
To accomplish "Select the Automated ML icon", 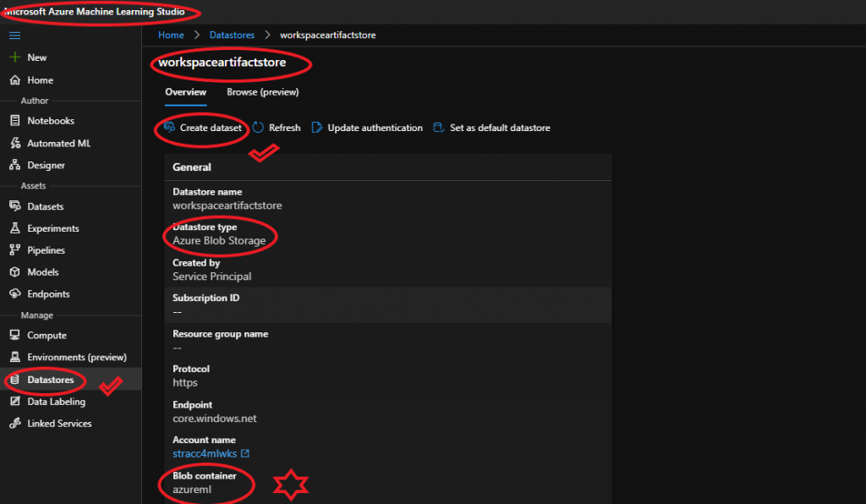I will [x=15, y=143].
